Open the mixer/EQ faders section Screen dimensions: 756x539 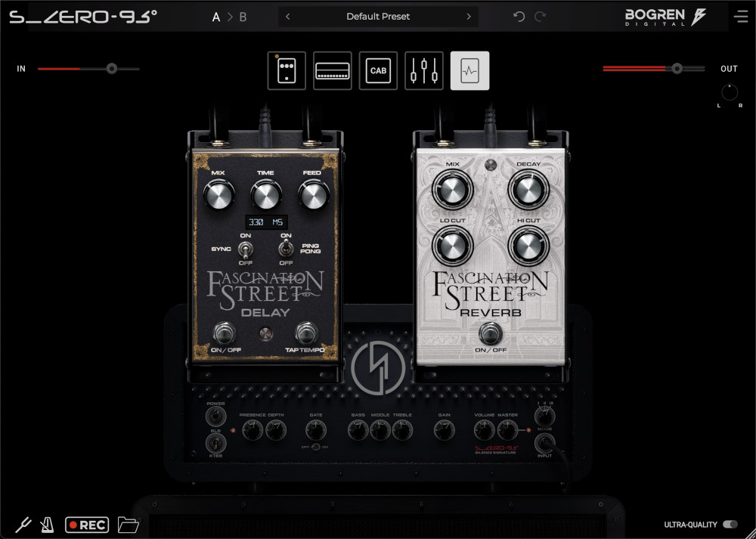coord(424,71)
